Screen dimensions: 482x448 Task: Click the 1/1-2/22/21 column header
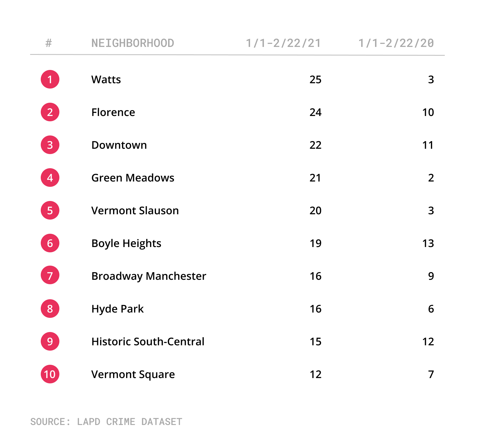[284, 43]
